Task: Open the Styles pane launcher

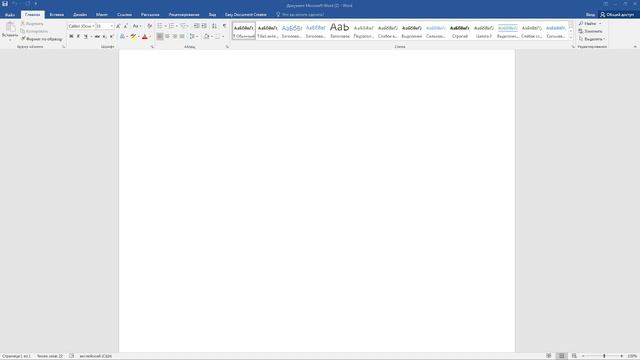Action: pyautogui.click(x=573, y=47)
